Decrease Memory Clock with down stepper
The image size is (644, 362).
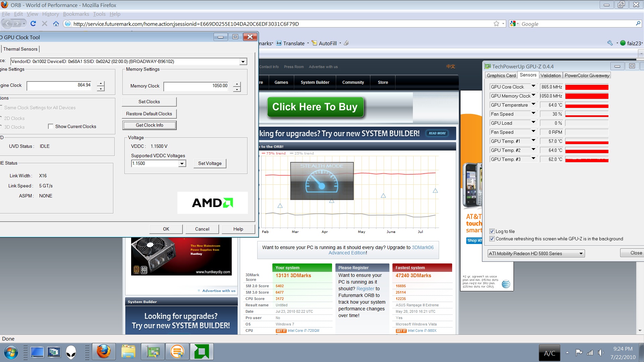coord(237,89)
